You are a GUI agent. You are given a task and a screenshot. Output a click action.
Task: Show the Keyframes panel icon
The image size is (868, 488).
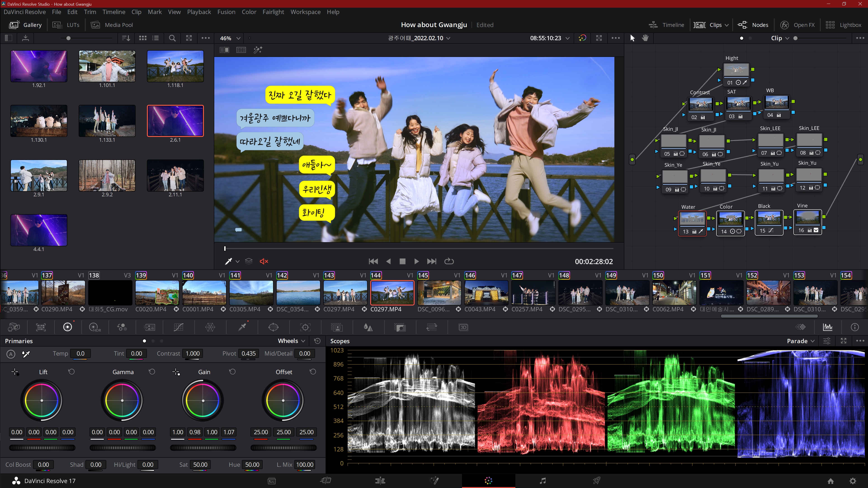[801, 327]
